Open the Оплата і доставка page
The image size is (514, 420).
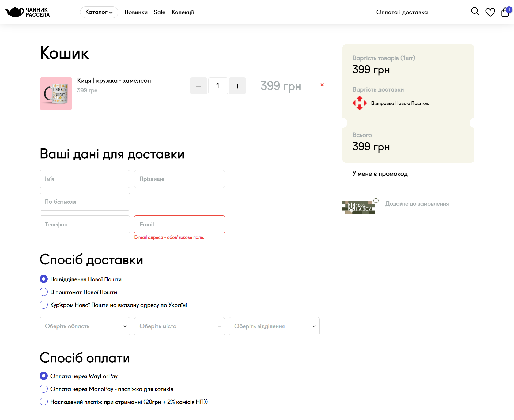pyautogui.click(x=402, y=12)
